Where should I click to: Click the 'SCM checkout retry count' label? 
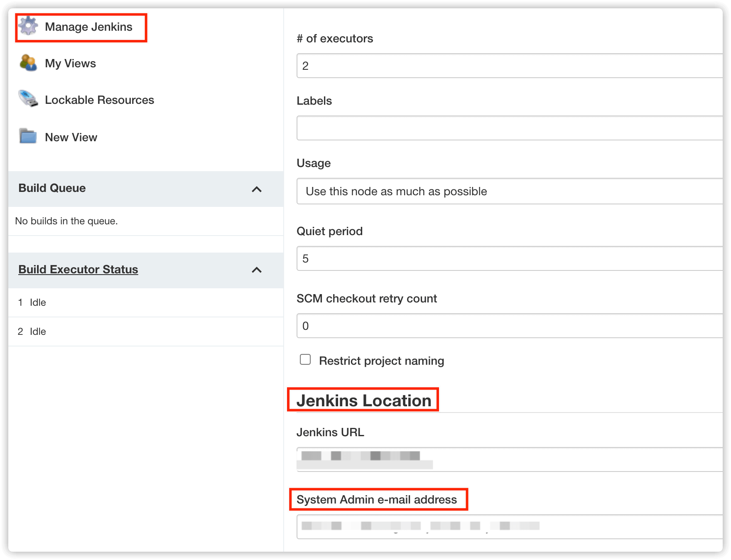(366, 299)
